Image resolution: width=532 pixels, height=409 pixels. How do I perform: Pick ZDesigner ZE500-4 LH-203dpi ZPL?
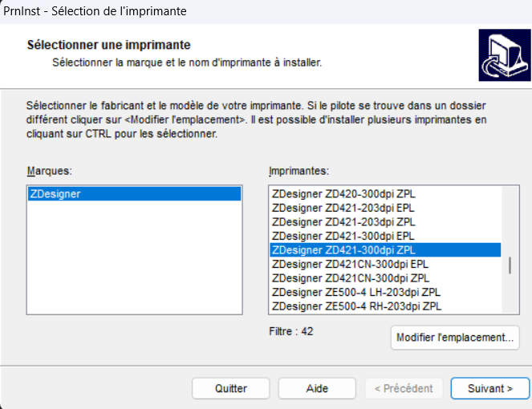pos(355,292)
